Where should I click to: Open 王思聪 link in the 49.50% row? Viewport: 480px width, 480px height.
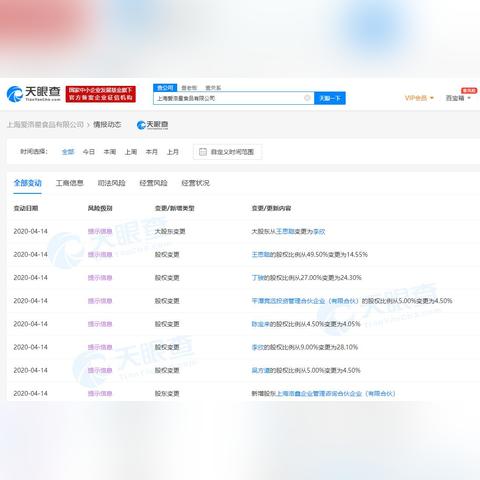tap(261, 255)
